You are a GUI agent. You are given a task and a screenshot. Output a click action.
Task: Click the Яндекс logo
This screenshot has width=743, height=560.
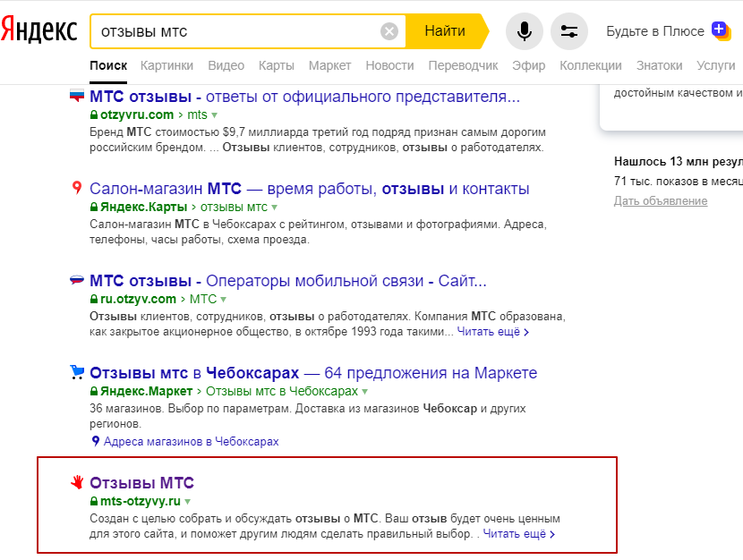[38, 30]
